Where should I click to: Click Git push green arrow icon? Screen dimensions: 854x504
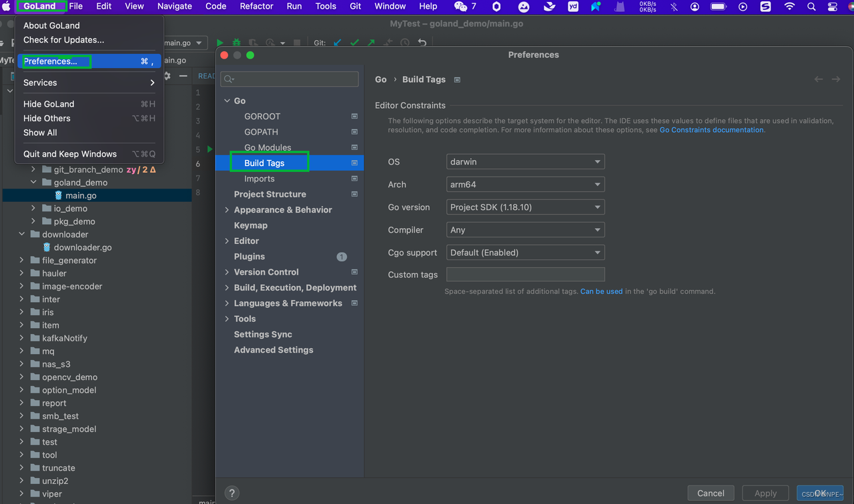pos(371,43)
